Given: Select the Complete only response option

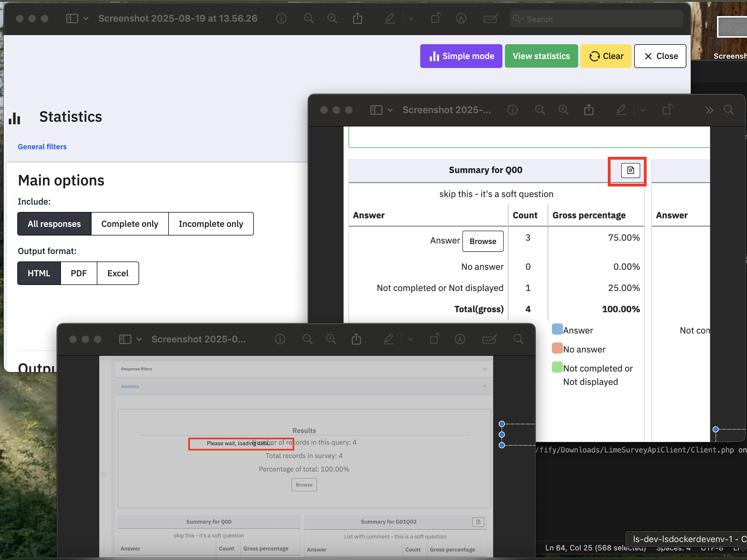Looking at the screenshot, I should (130, 224).
